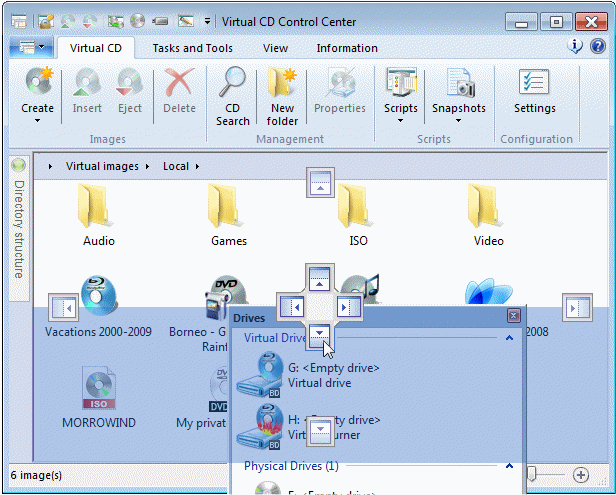Switch to the Tasks and Tools tab
This screenshot has width=616, height=495.
192,48
